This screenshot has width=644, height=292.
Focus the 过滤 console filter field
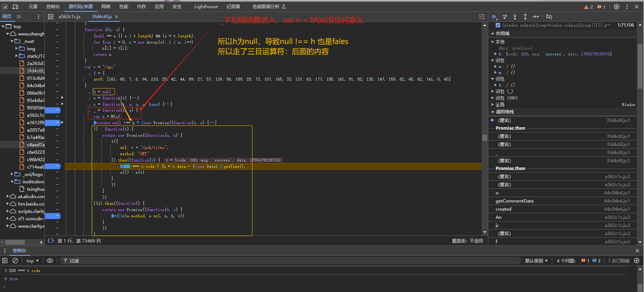(290, 261)
